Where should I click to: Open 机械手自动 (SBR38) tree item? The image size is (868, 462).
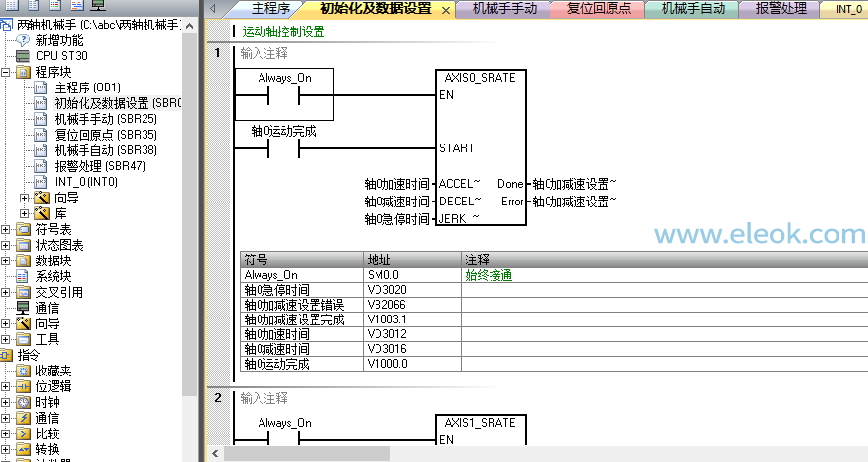(x=105, y=150)
